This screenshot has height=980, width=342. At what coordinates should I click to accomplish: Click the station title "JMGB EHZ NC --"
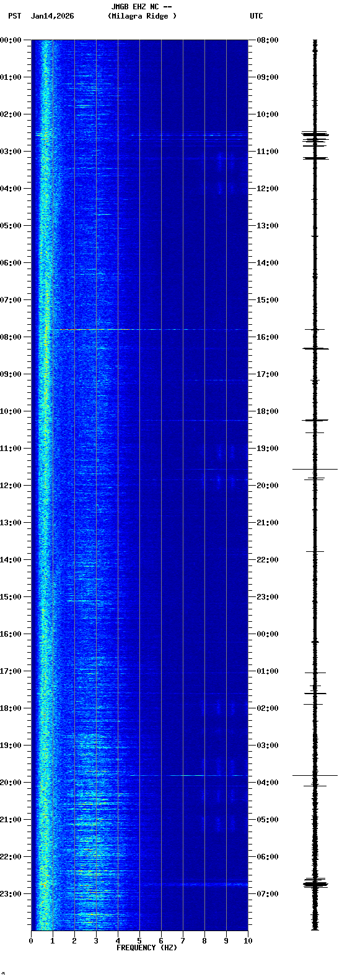(x=141, y=7)
